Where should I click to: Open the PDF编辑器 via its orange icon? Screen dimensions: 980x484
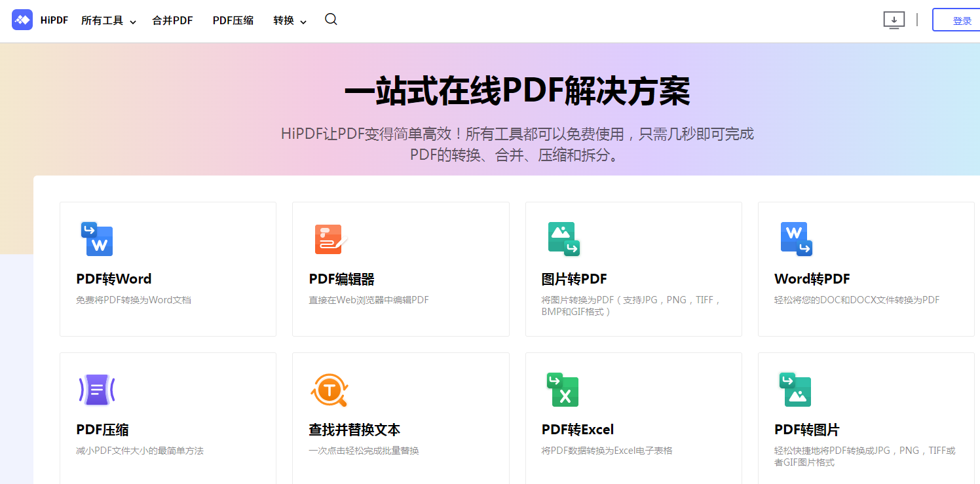[330, 238]
